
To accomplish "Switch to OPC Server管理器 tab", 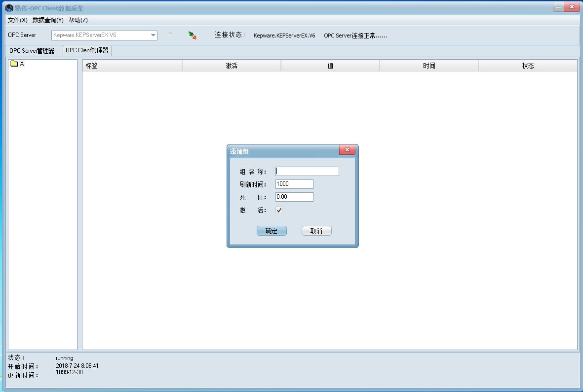I will [32, 51].
